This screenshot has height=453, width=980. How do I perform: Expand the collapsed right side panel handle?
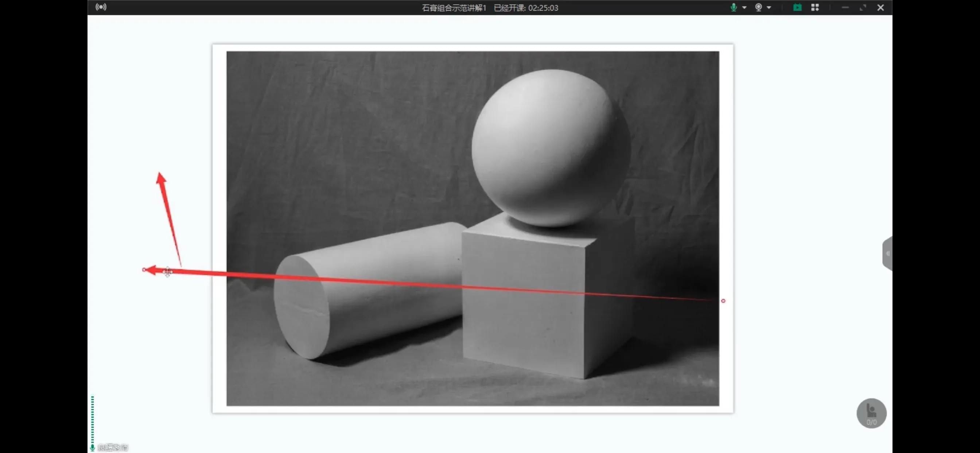tap(887, 253)
